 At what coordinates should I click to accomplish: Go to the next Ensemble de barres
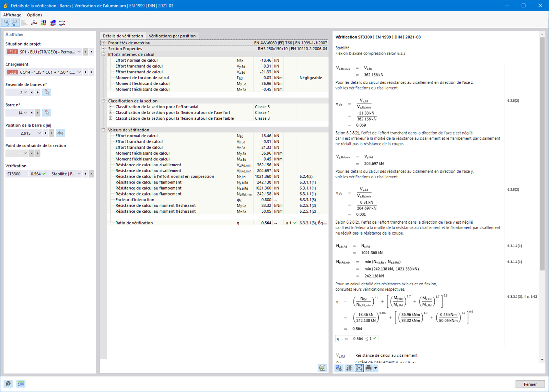click(x=37, y=92)
